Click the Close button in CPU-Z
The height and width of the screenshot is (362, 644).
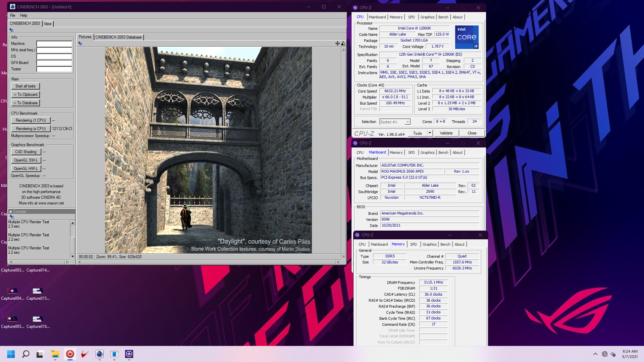point(472,133)
